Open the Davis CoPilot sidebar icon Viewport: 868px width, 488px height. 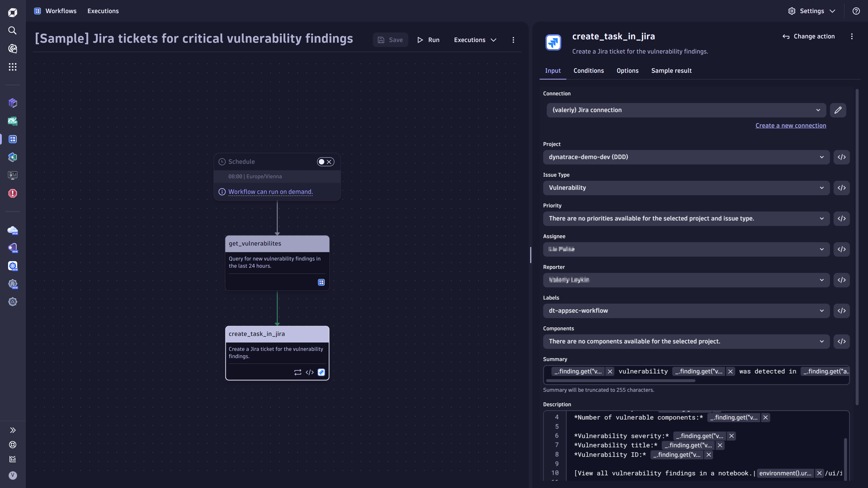coord(12,49)
